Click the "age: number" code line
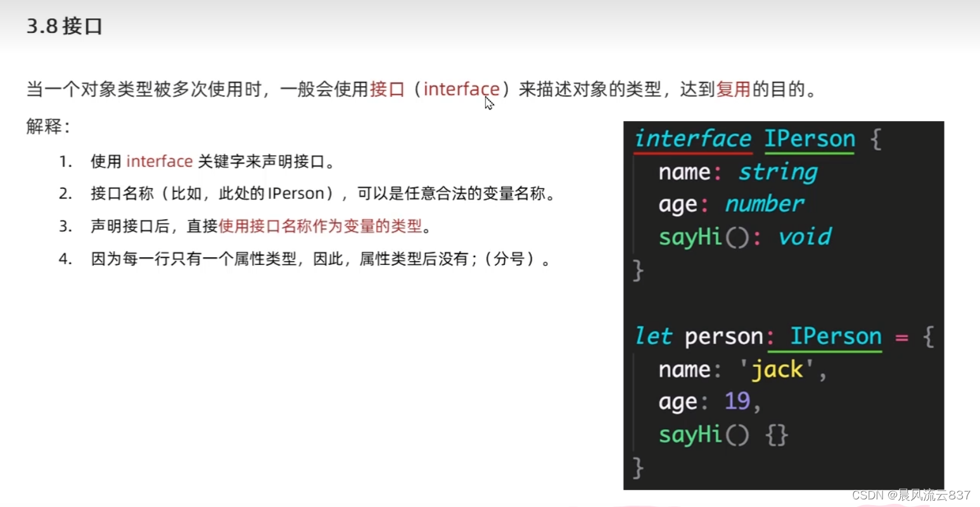Screen dimensions: 980x507 pyautogui.click(x=731, y=205)
